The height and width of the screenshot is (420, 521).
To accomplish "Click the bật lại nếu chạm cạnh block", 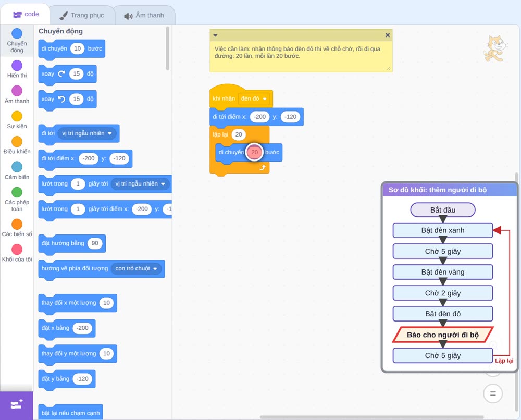I will [70, 413].
